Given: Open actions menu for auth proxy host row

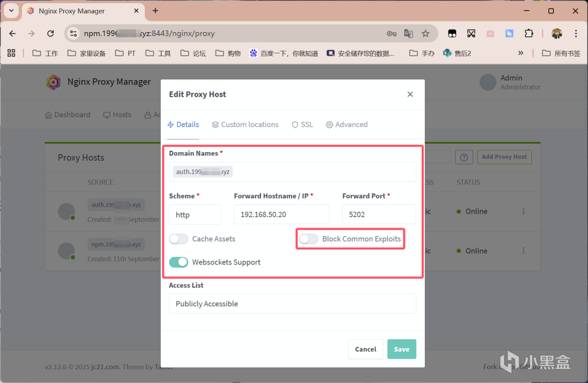Looking at the screenshot, I should click(524, 211).
